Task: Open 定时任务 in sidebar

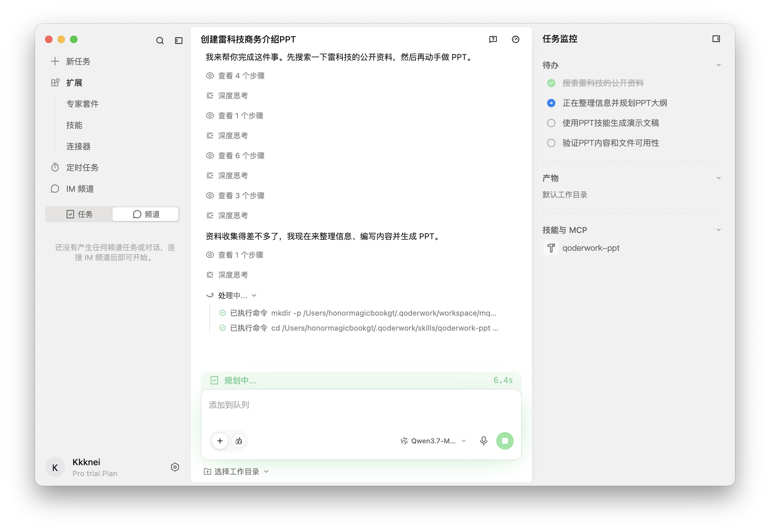Action: pos(82,167)
